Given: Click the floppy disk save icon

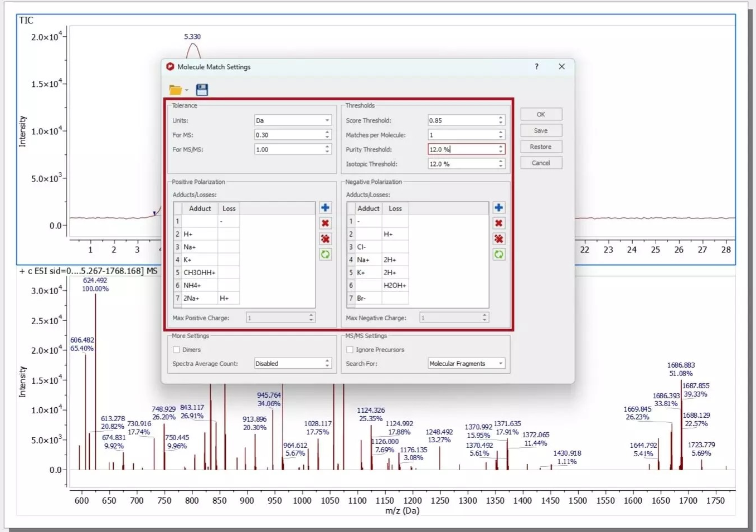Looking at the screenshot, I should (202, 90).
